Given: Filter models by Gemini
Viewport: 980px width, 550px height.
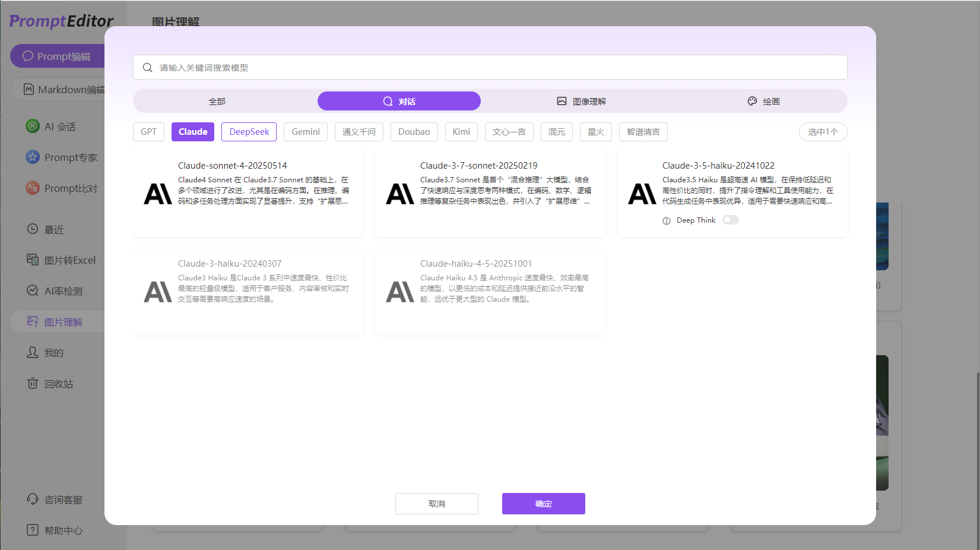Looking at the screenshot, I should tap(306, 132).
